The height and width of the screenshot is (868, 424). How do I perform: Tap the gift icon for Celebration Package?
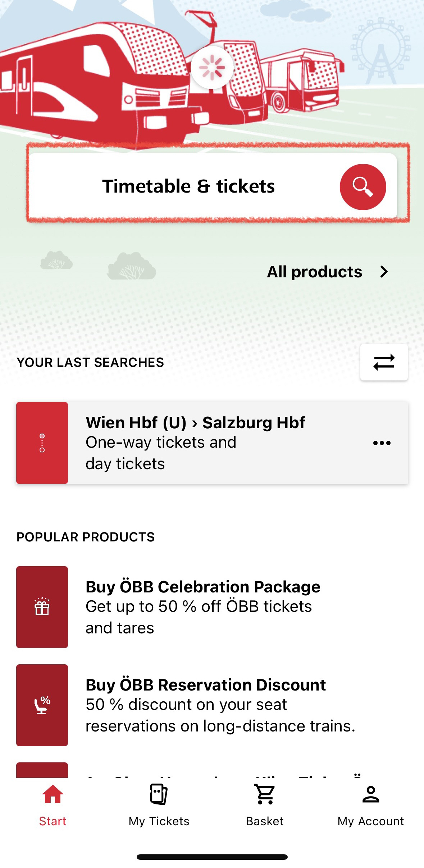point(42,607)
